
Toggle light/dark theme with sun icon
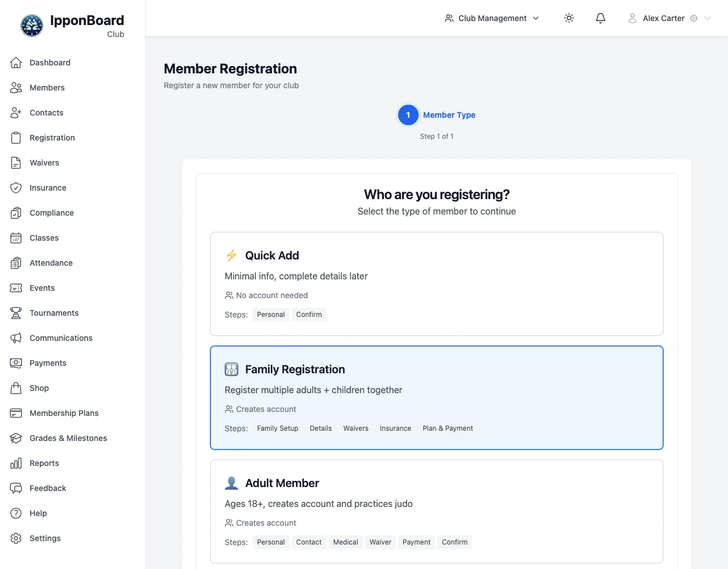click(569, 18)
